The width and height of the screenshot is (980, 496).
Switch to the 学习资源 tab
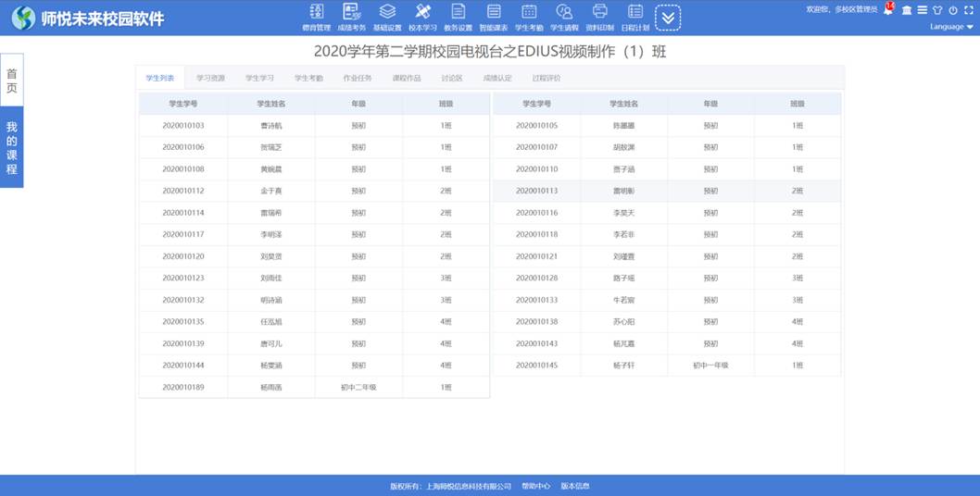pos(210,79)
